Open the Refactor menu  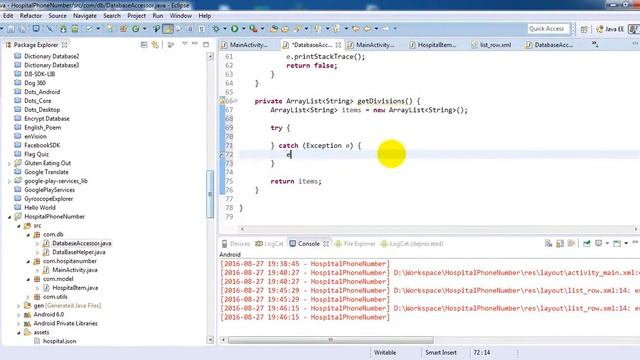[31, 16]
